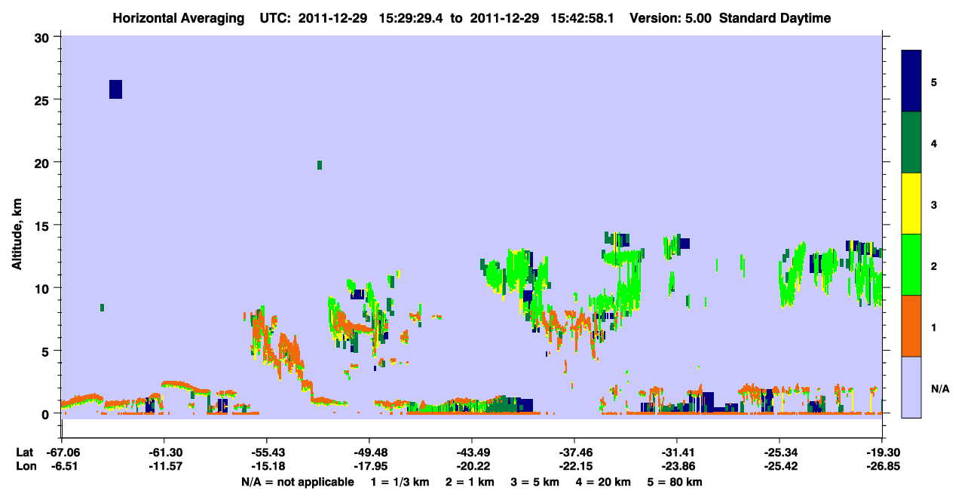Viewport: 980px width, 503px height.
Task: Click the dark green level 4 colorbar segment
Action: click(911, 143)
